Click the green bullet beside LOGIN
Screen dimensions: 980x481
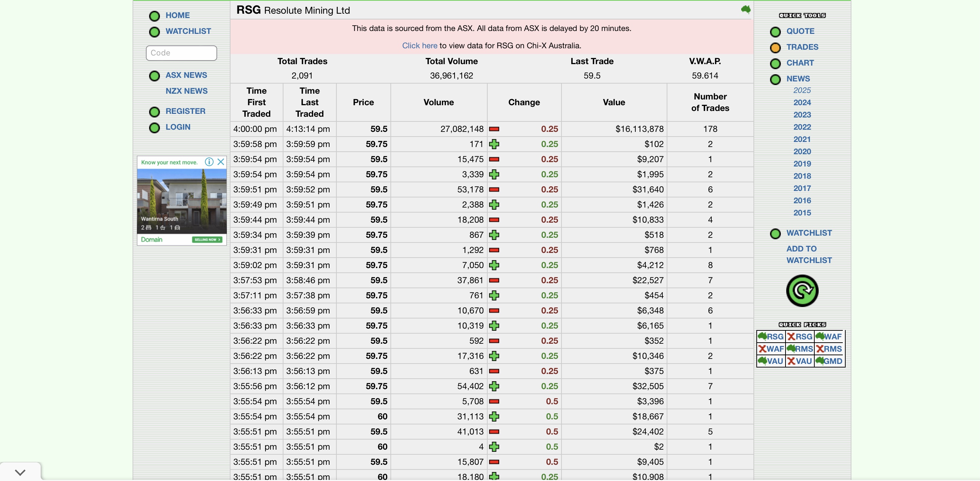[x=155, y=128]
